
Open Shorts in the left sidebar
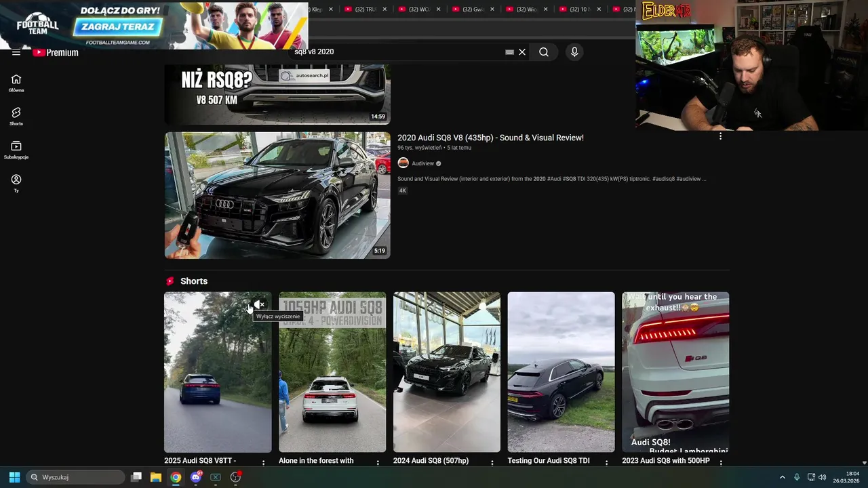(x=16, y=117)
